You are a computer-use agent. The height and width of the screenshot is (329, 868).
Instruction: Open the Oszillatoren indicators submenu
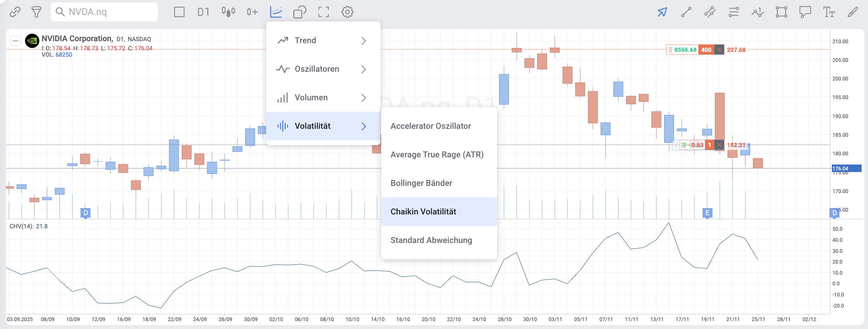point(323,69)
